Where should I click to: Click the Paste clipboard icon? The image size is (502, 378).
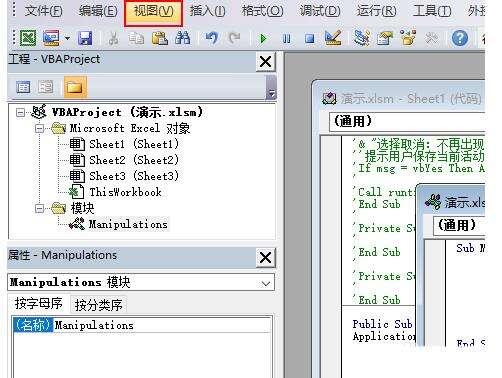pyautogui.click(x=160, y=38)
